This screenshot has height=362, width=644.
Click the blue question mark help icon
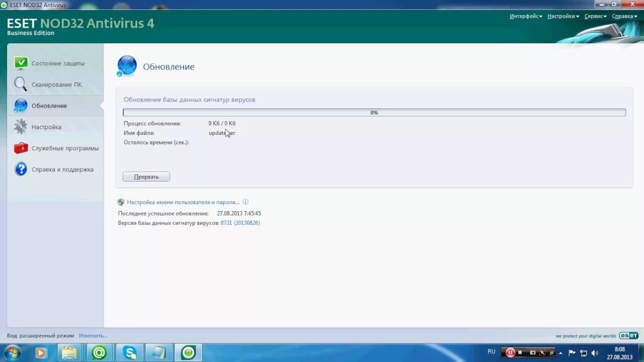21,169
